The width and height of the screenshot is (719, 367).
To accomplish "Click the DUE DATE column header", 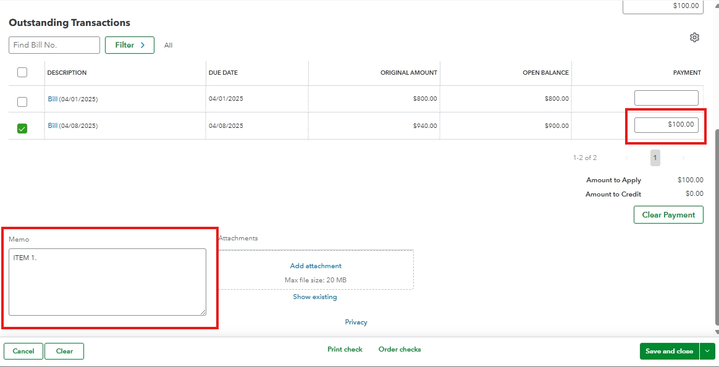I will [x=223, y=73].
